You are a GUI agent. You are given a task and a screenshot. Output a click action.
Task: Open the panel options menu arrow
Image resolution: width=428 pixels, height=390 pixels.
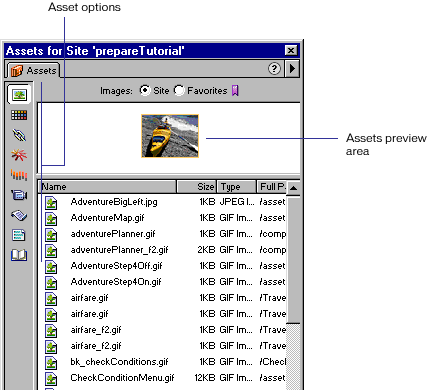292,69
